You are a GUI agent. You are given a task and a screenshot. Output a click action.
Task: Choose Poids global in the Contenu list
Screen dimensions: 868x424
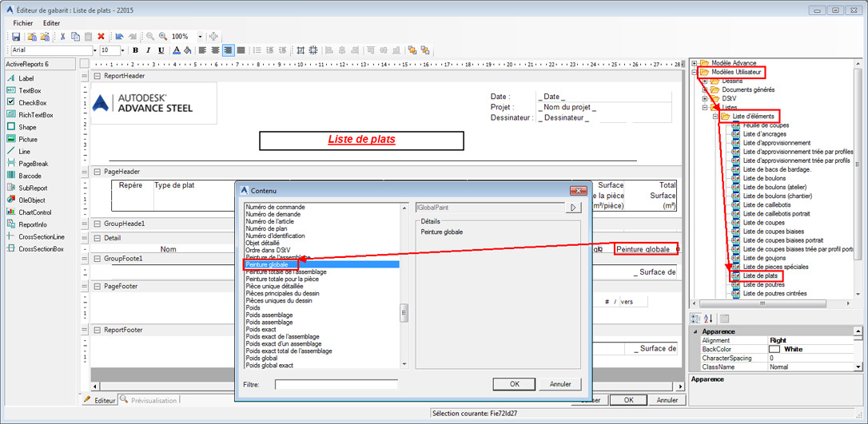(262, 359)
